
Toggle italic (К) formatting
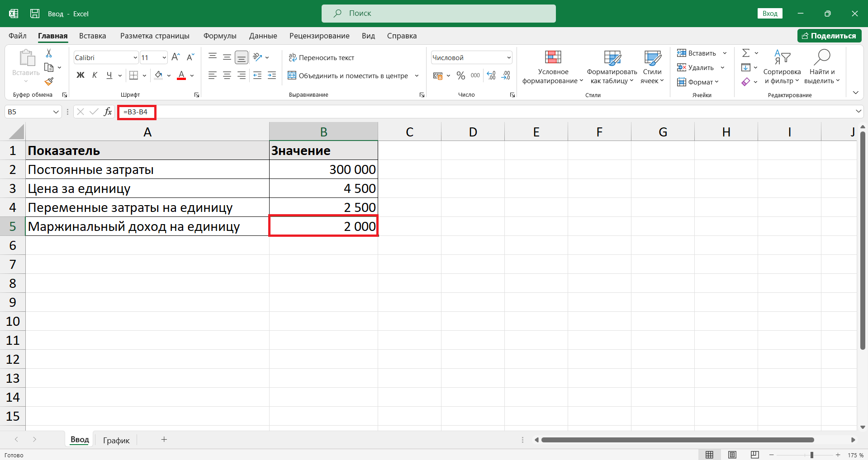[x=95, y=75]
